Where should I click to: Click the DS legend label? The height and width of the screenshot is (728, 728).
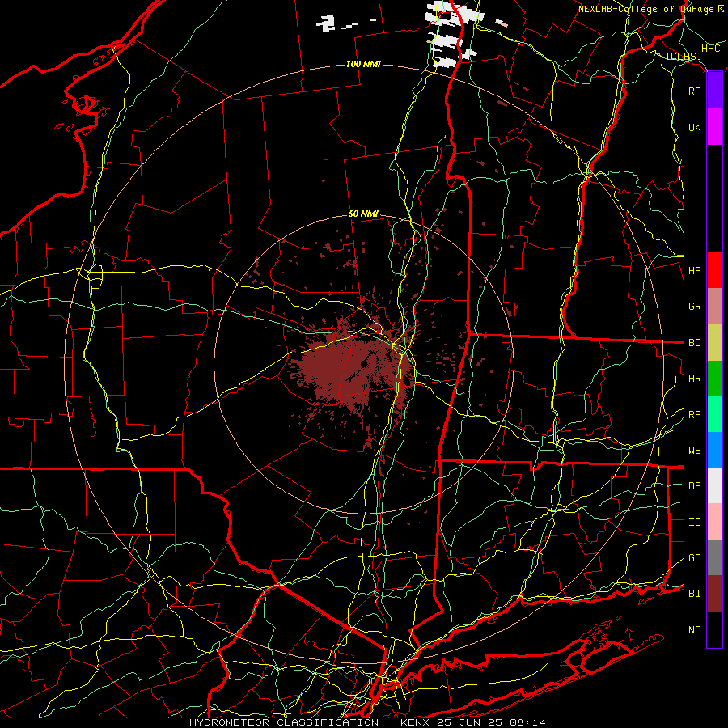[695, 485]
